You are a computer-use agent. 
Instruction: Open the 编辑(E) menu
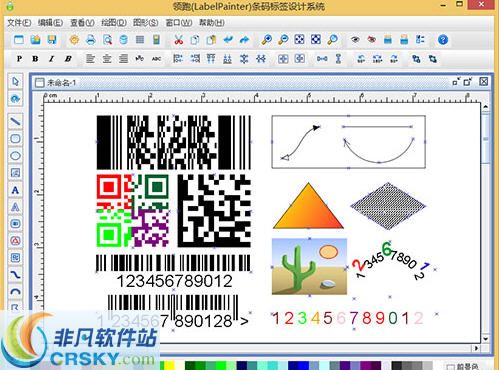pyautogui.click(x=50, y=23)
